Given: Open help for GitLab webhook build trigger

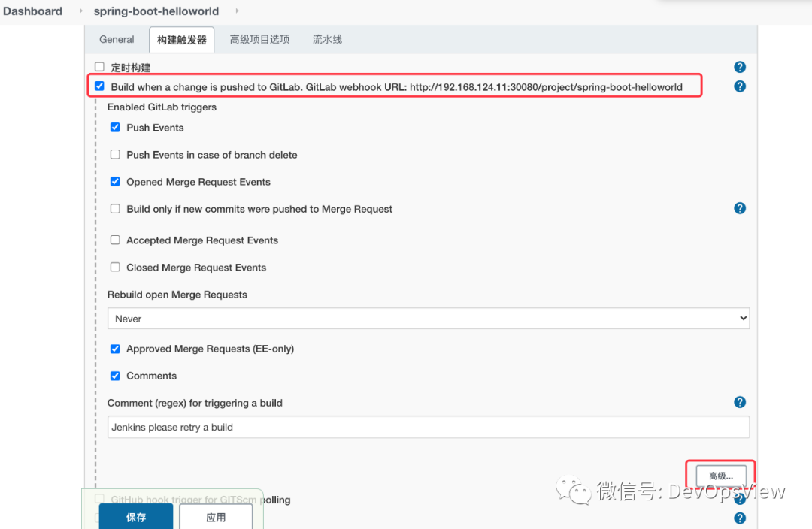Looking at the screenshot, I should 740,86.
